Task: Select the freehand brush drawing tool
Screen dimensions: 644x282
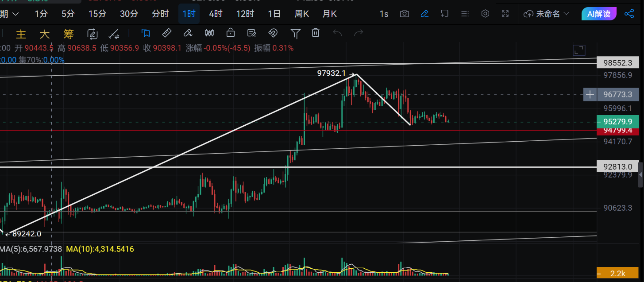Action: click(188, 33)
